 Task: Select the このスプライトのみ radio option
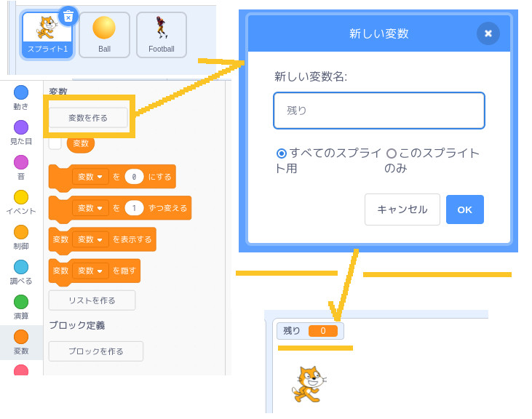point(392,153)
